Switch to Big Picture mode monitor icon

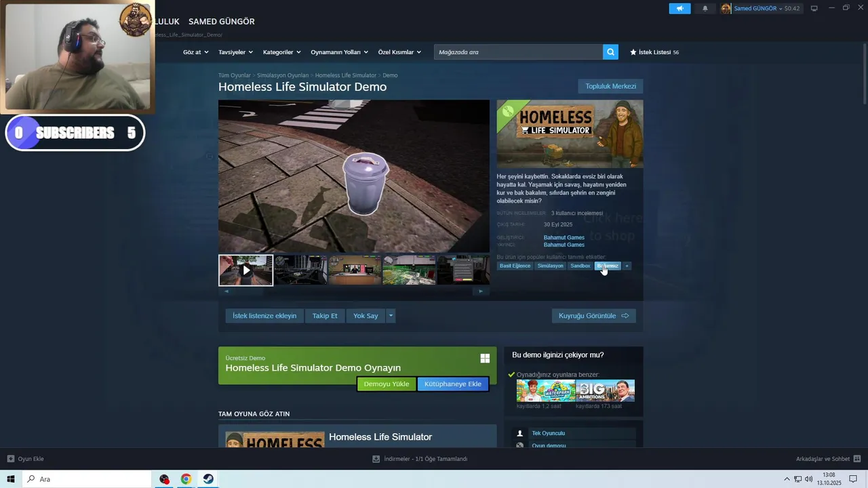point(814,8)
